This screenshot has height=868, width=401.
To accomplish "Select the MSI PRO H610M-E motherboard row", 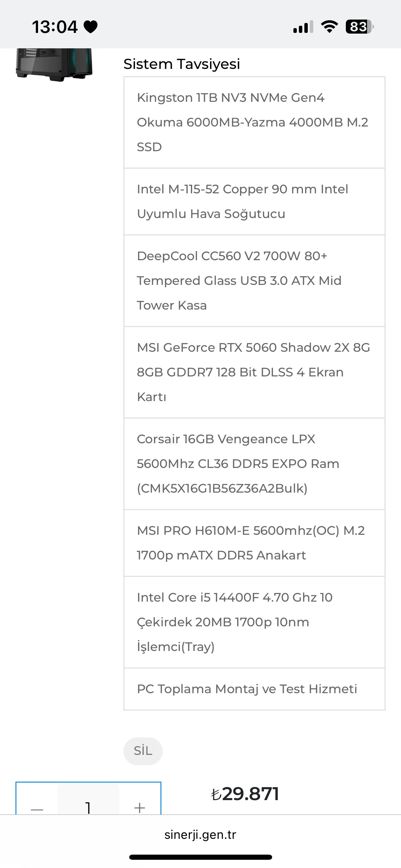I will pyautogui.click(x=254, y=543).
